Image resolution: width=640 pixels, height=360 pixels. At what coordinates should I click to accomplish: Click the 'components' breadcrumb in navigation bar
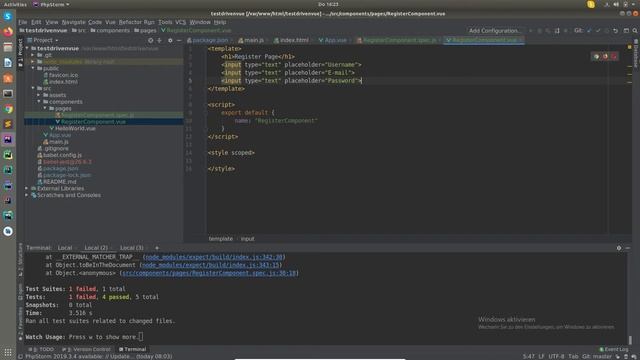pyautogui.click(x=110, y=31)
